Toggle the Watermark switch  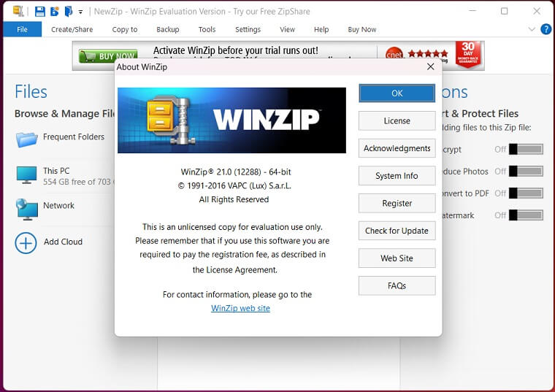tap(526, 215)
